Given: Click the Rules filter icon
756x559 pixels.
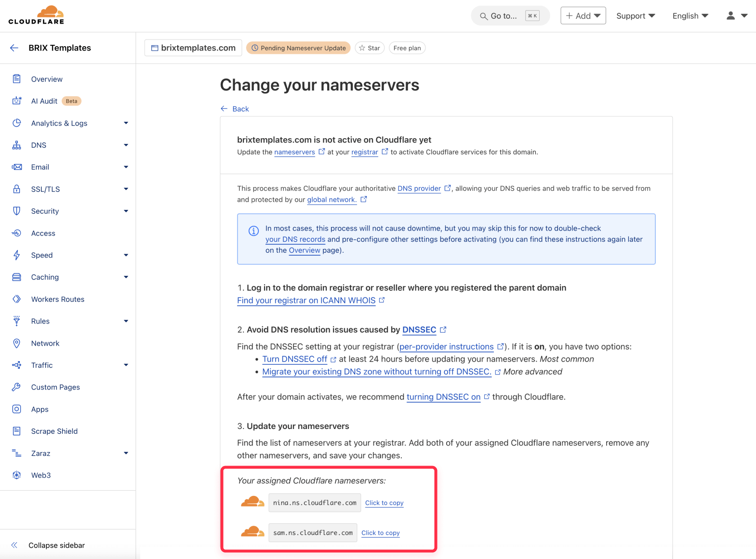Looking at the screenshot, I should [x=17, y=321].
